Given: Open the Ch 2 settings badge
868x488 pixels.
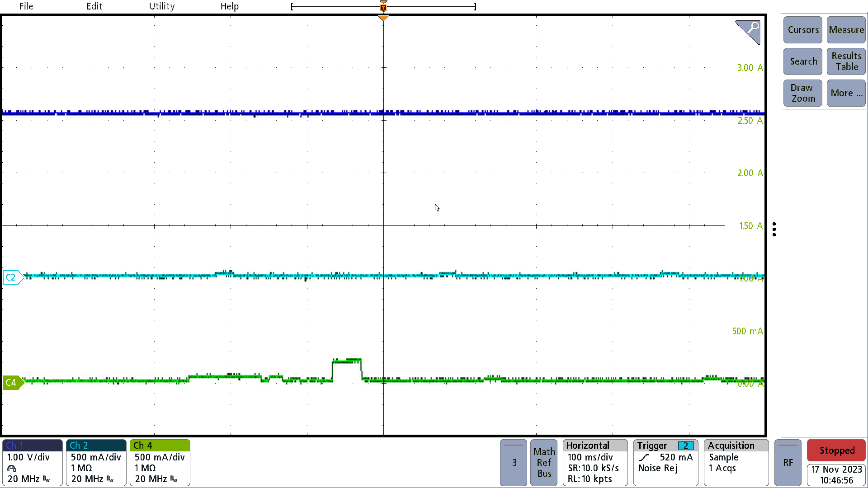Looking at the screenshot, I should coord(96,463).
